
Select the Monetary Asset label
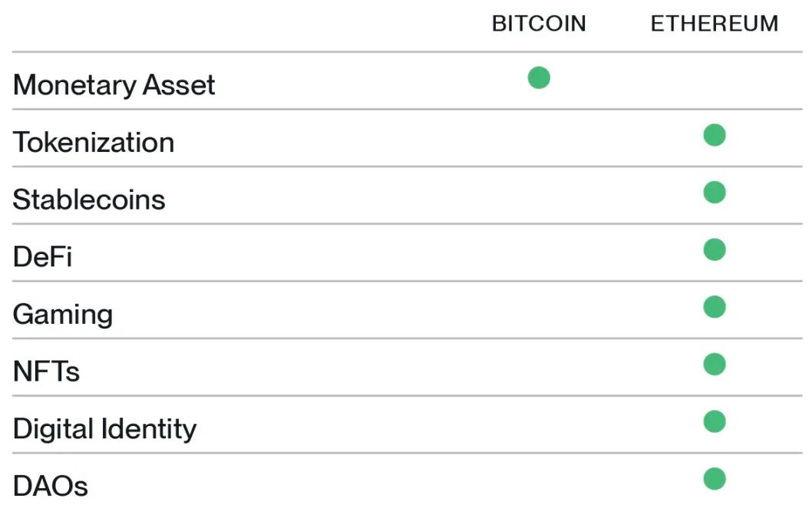click(114, 85)
